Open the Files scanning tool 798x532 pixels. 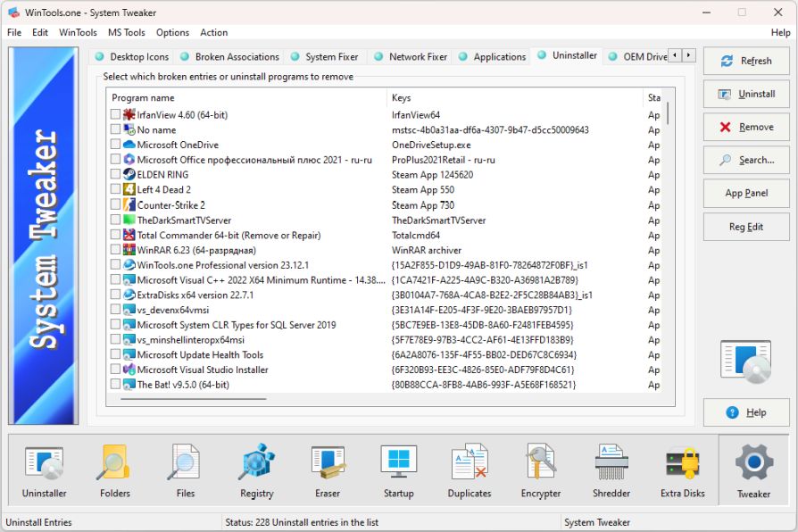(x=186, y=471)
